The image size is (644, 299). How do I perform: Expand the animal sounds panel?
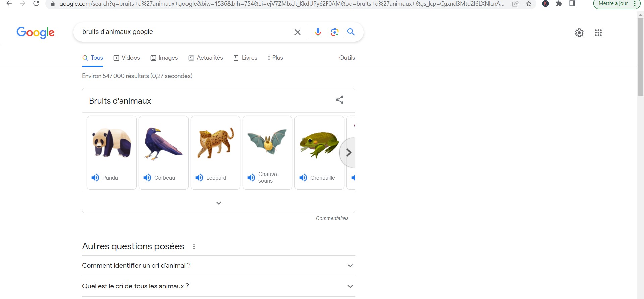tap(218, 203)
